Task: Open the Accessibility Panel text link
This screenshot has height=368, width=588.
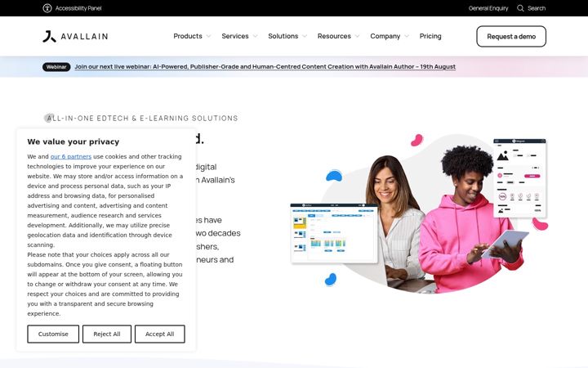Action: (78, 8)
